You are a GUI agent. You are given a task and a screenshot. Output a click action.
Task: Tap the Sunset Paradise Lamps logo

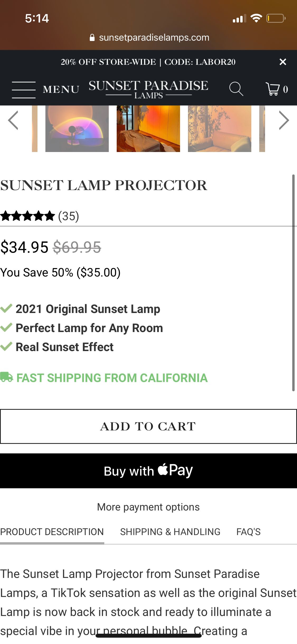(148, 89)
